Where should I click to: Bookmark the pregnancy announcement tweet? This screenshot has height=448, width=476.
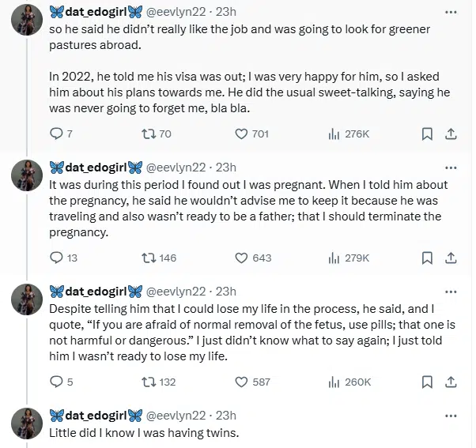[x=427, y=258]
